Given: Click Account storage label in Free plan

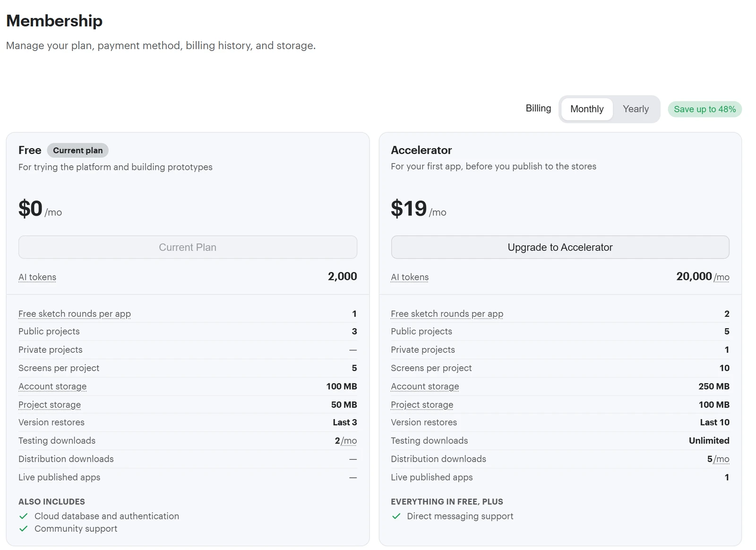Looking at the screenshot, I should (x=52, y=386).
